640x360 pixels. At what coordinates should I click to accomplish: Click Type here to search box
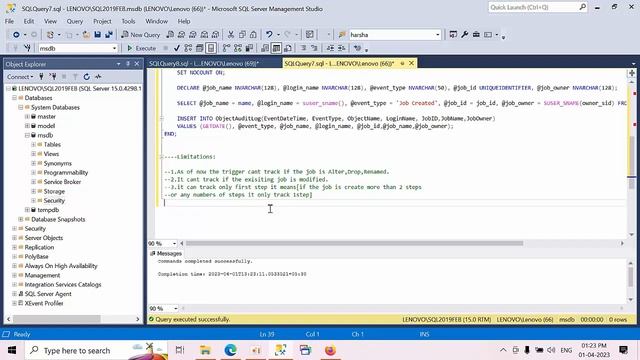(x=96, y=350)
